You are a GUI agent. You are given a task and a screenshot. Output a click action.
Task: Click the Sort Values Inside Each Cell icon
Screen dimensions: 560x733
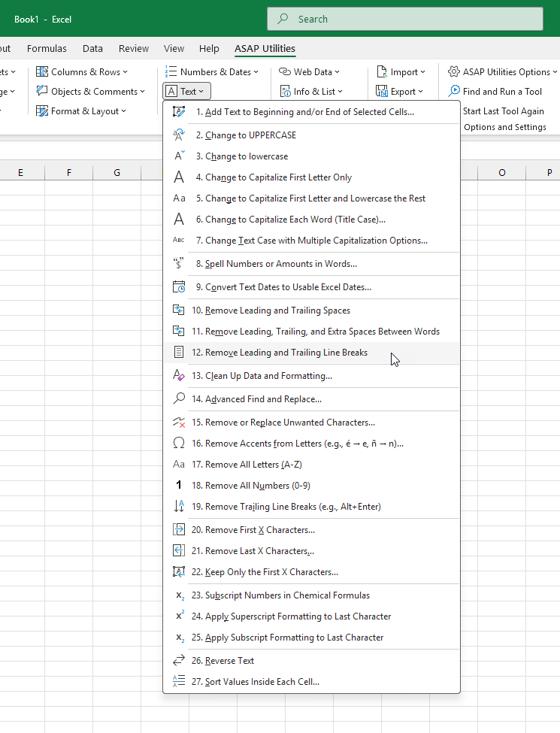click(179, 682)
